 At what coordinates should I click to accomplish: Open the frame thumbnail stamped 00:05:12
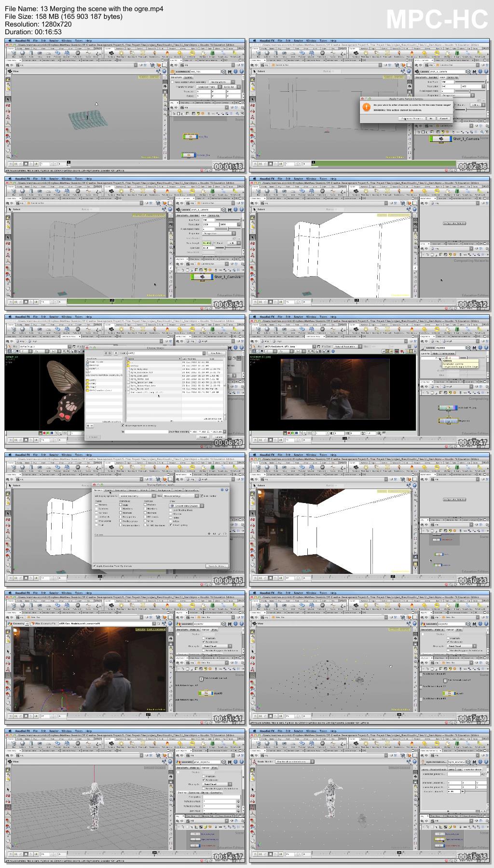370,244
